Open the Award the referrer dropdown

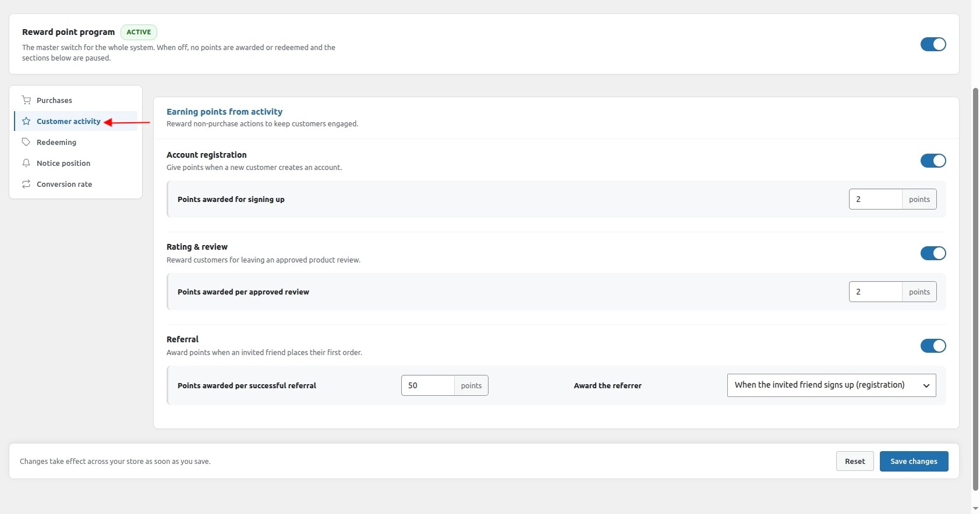(x=832, y=385)
